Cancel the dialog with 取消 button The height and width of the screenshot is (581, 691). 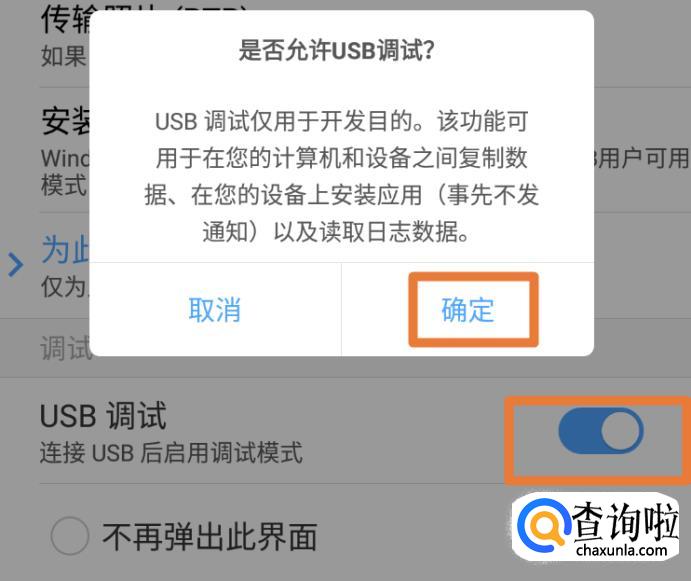click(x=215, y=309)
